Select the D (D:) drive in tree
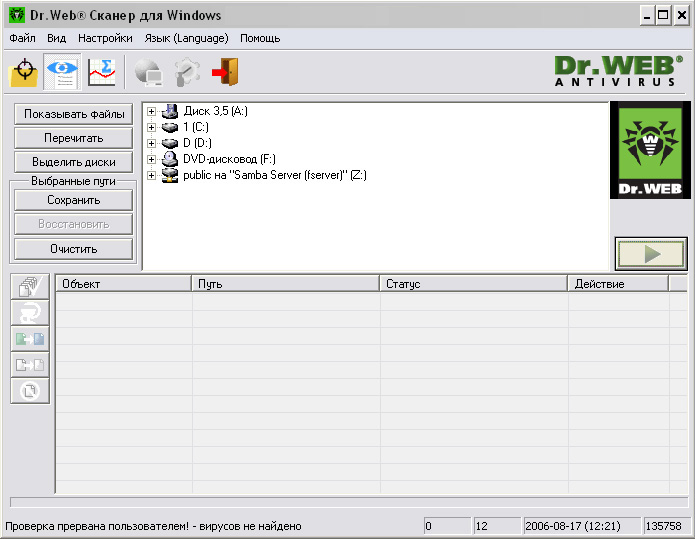The height and width of the screenshot is (539, 695). [x=197, y=143]
